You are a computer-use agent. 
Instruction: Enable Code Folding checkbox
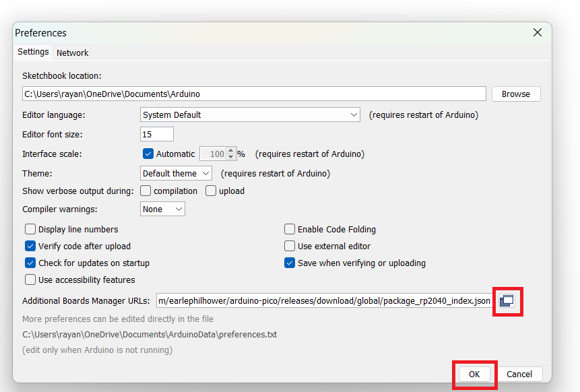pos(290,229)
